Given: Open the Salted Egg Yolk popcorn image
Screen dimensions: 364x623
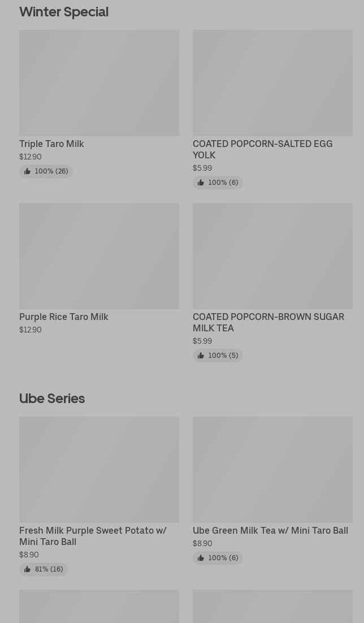Looking at the screenshot, I should tap(272, 83).
